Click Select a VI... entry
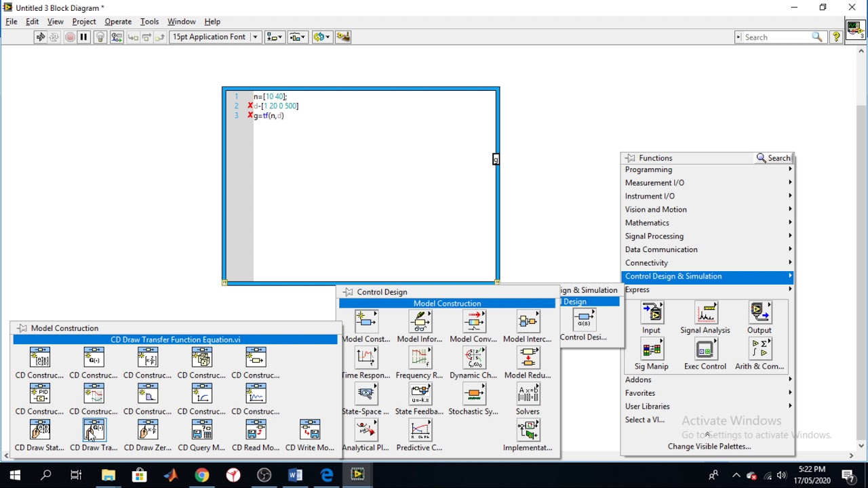Image resolution: width=868 pixels, height=488 pixels. pyautogui.click(x=645, y=420)
